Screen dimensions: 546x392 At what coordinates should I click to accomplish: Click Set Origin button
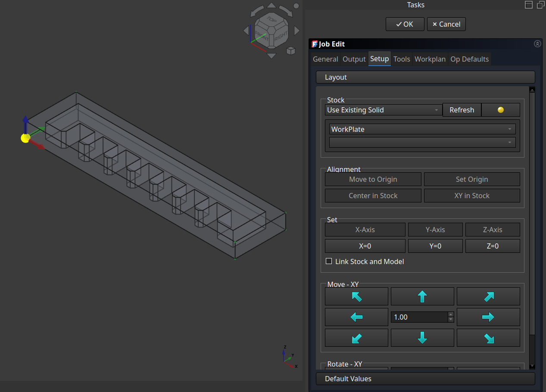(472, 179)
